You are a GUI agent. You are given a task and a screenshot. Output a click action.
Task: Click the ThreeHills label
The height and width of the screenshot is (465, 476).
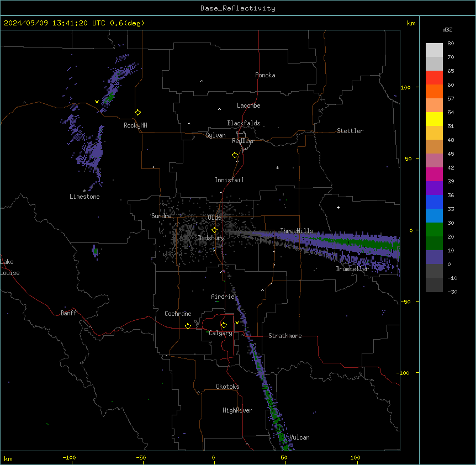(297, 231)
